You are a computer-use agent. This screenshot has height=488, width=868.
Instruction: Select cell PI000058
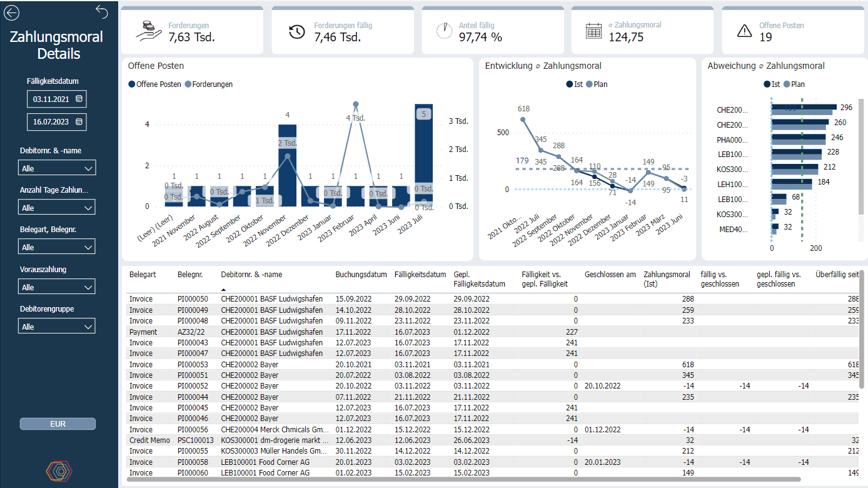pos(193,462)
